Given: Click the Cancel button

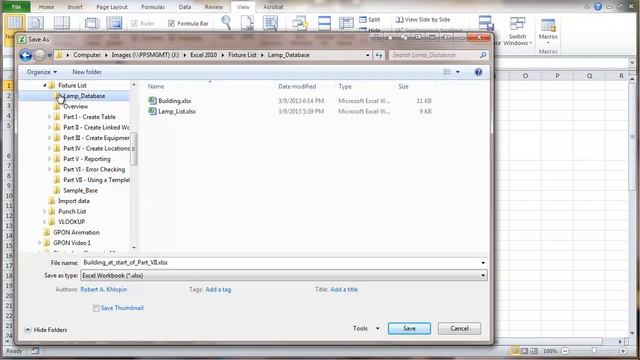Looking at the screenshot, I should (x=459, y=329).
